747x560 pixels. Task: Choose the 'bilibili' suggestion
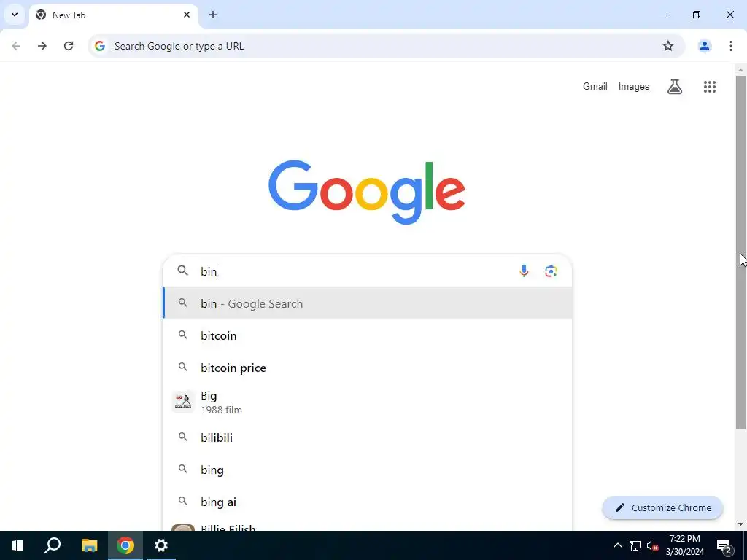coord(368,437)
